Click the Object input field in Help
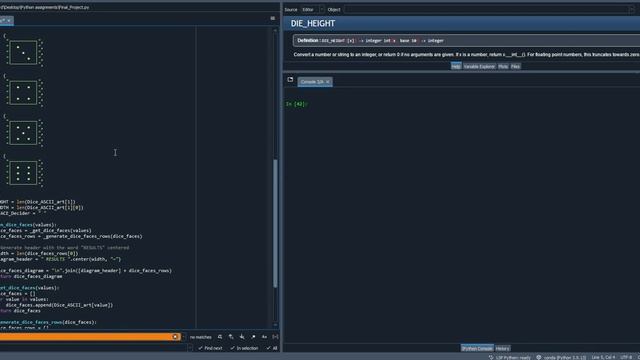This screenshot has height=360, width=640. click(488, 9)
